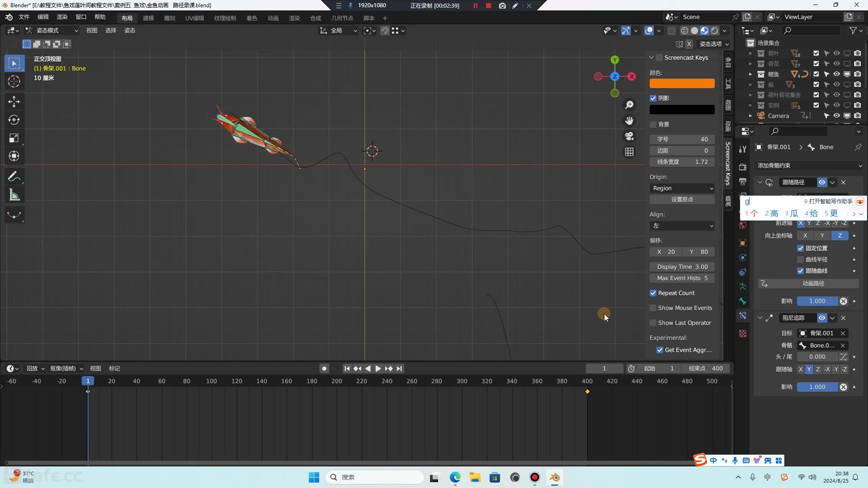The image size is (868, 488).
Task: Open 添加骨骼约束 dropdown
Action: tap(809, 165)
